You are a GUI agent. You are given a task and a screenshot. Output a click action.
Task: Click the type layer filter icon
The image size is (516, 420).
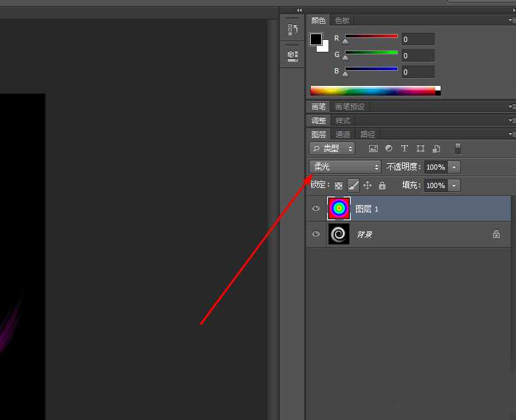pos(405,149)
